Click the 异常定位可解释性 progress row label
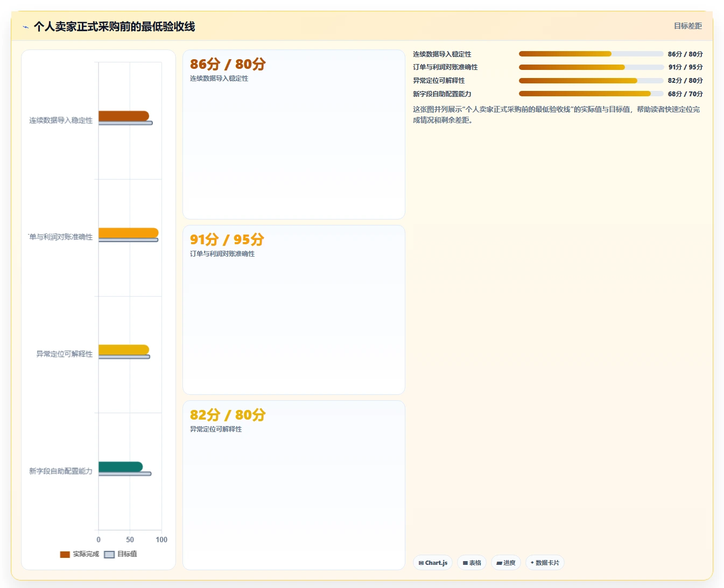This screenshot has height=588, width=724. pyautogui.click(x=439, y=81)
